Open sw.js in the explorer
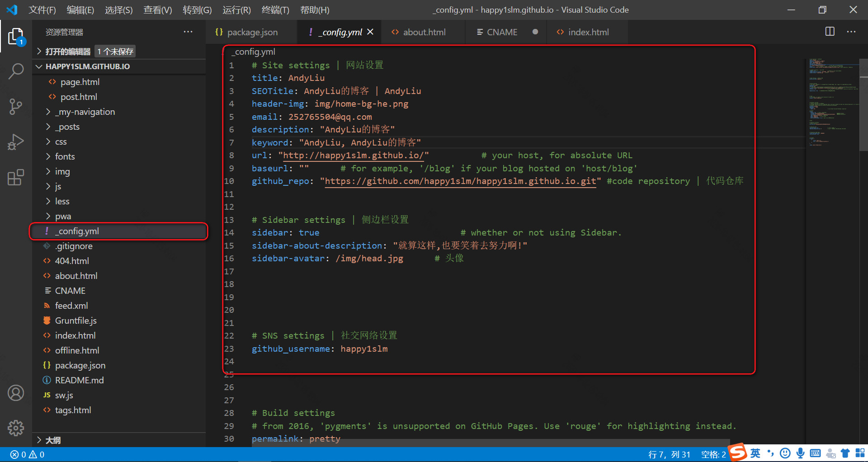 click(119, 395)
